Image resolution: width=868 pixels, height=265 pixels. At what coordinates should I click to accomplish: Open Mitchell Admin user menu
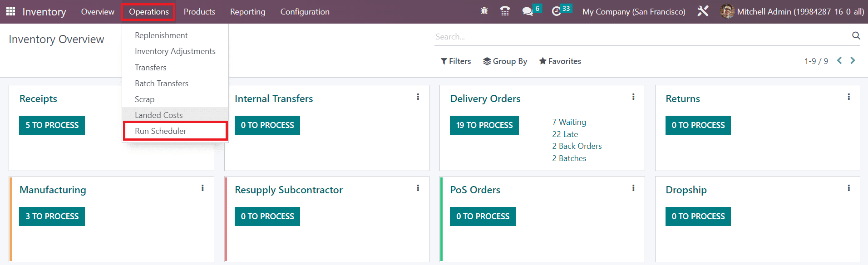792,12
